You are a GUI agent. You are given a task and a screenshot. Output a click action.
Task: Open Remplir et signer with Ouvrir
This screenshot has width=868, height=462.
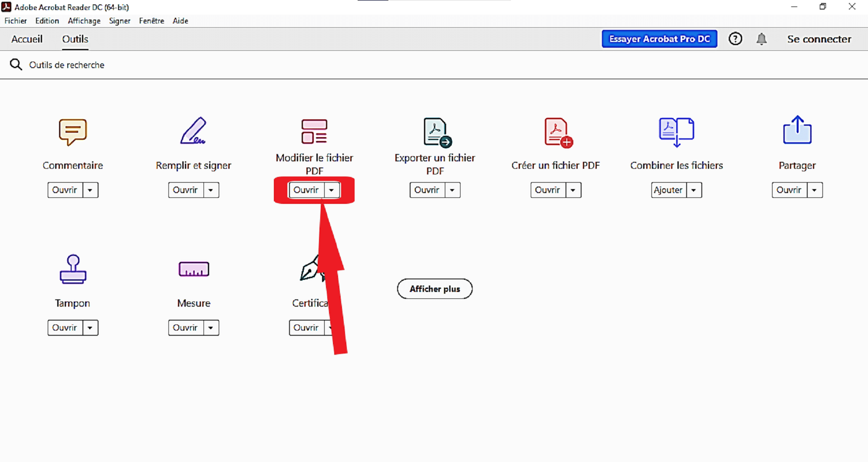click(x=185, y=190)
